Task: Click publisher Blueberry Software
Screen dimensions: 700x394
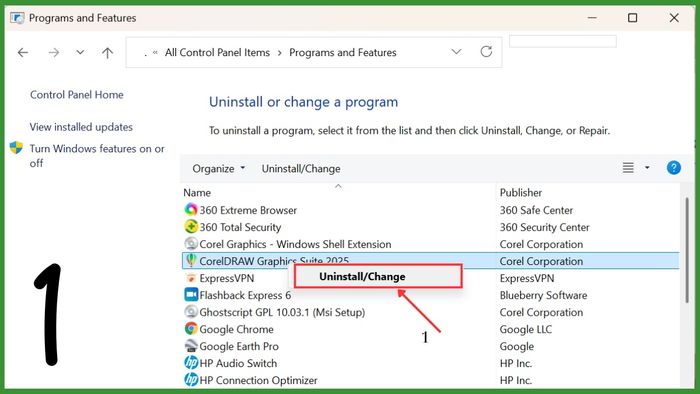Action: [543, 295]
